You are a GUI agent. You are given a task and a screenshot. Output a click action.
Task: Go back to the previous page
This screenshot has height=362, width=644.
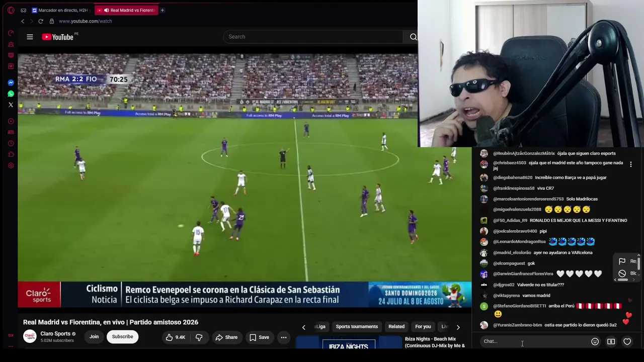click(x=23, y=21)
